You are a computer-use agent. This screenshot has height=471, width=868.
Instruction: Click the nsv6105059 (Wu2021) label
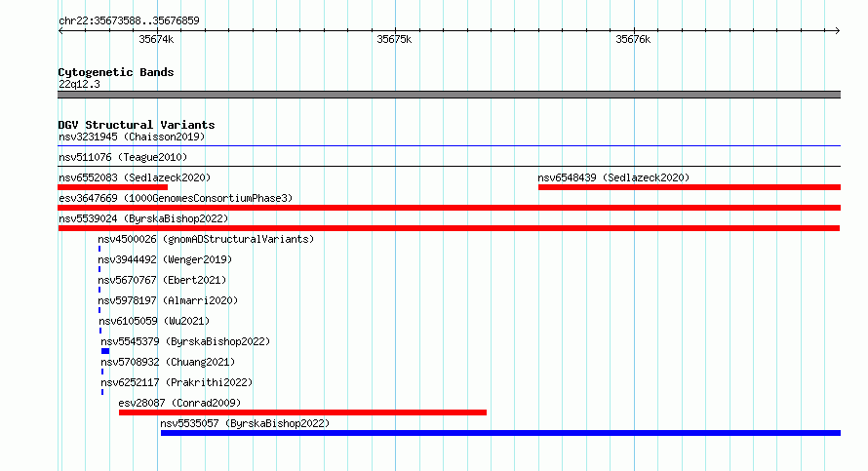[x=154, y=321]
